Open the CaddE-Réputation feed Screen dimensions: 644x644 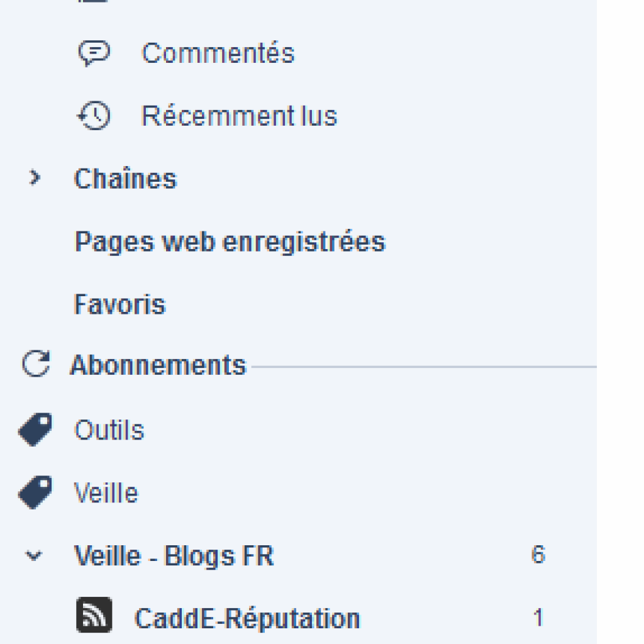(247, 619)
